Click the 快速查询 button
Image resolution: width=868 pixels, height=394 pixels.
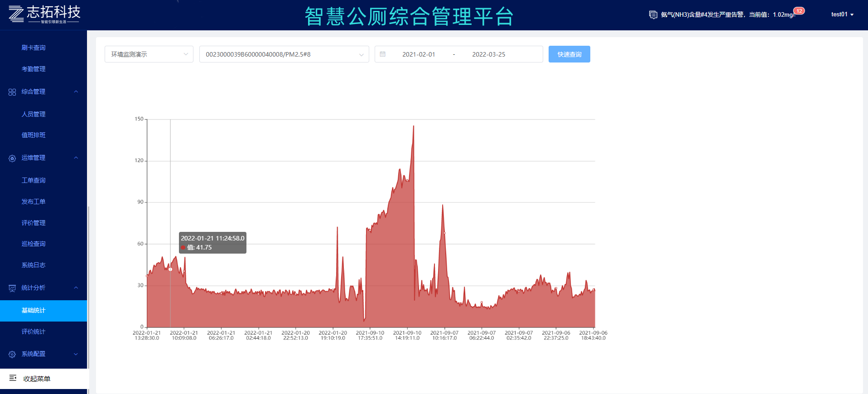[569, 54]
